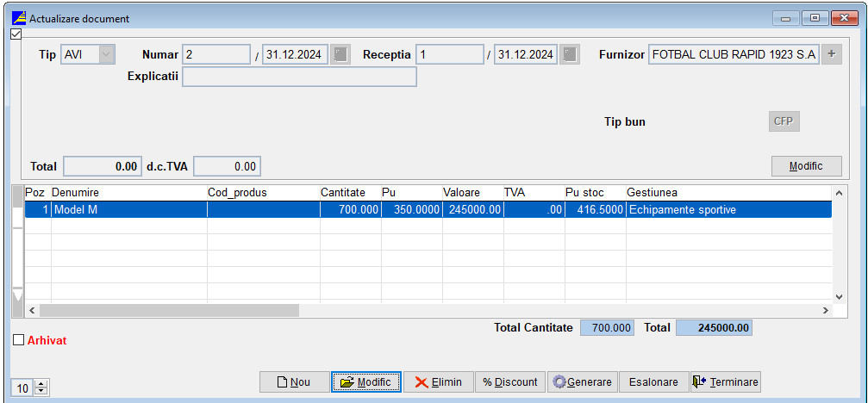This screenshot has width=868, height=403.
Task: Toggle checkbox in top-left corner below title
Action: click(15, 34)
